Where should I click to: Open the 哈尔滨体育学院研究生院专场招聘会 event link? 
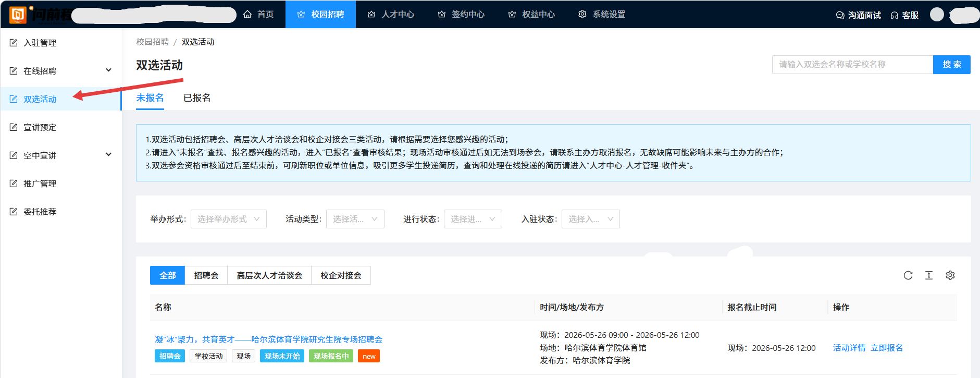[x=269, y=339]
